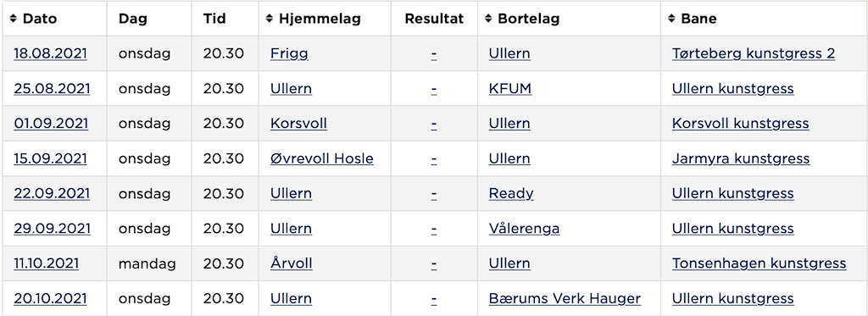This screenshot has width=868, height=316.
Task: Open Årvoll home team page
Action: tap(292, 263)
